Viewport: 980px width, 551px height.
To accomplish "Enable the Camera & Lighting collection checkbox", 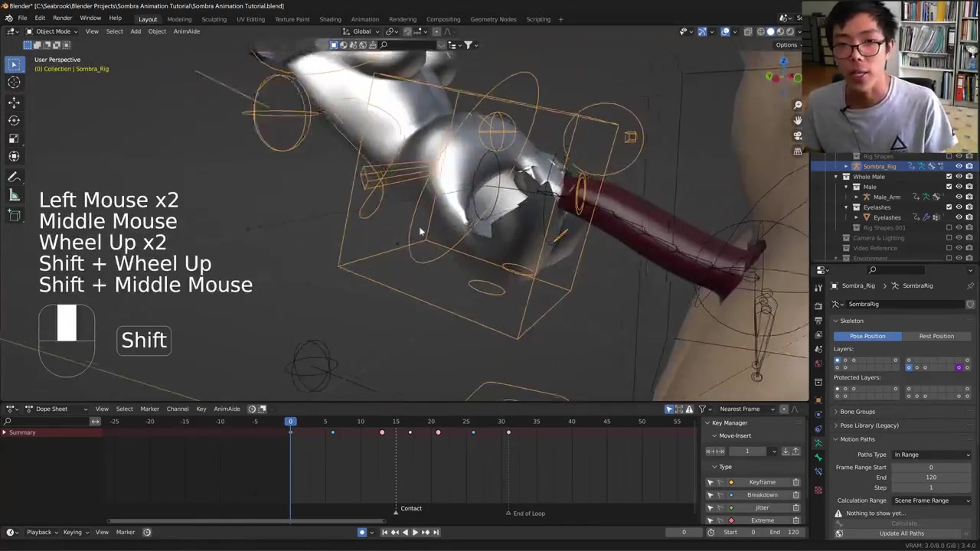I will coord(949,238).
